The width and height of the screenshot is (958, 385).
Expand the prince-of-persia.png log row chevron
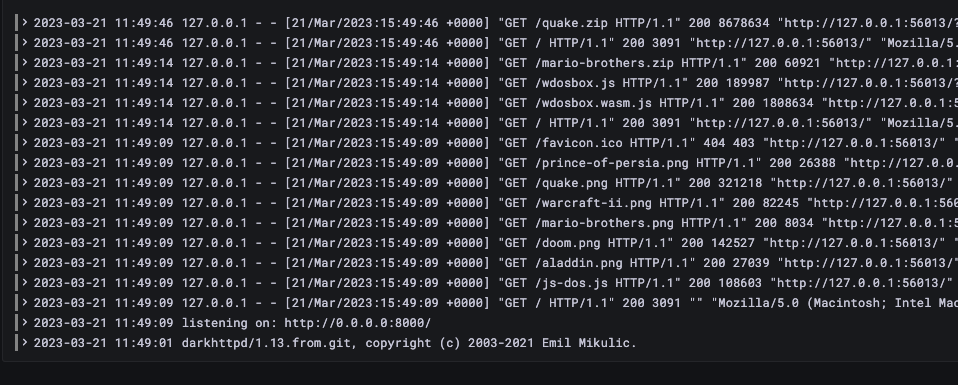tap(25, 163)
